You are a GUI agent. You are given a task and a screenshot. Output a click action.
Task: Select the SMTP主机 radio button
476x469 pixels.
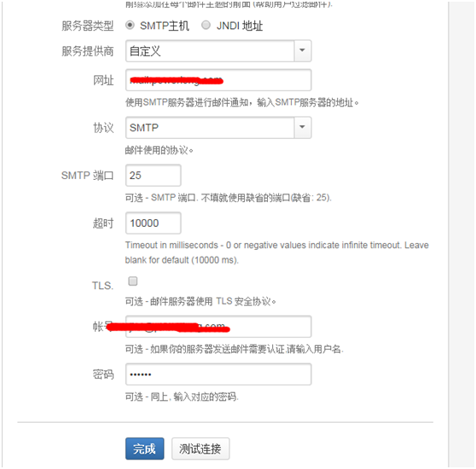[130, 26]
